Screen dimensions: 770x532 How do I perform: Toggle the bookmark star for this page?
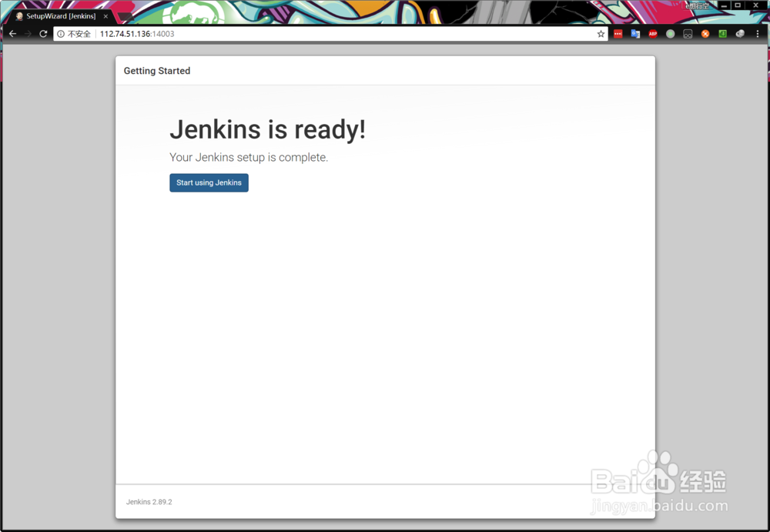[601, 34]
